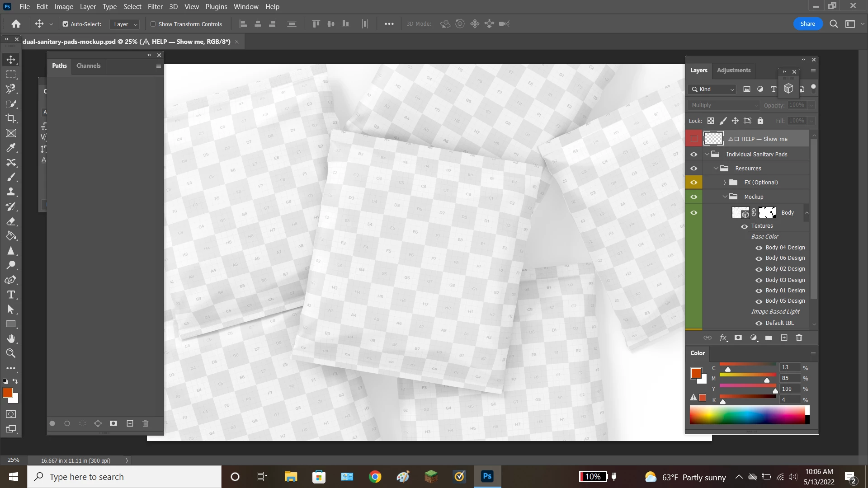
Task: Delete layer using trash icon
Action: tap(799, 338)
